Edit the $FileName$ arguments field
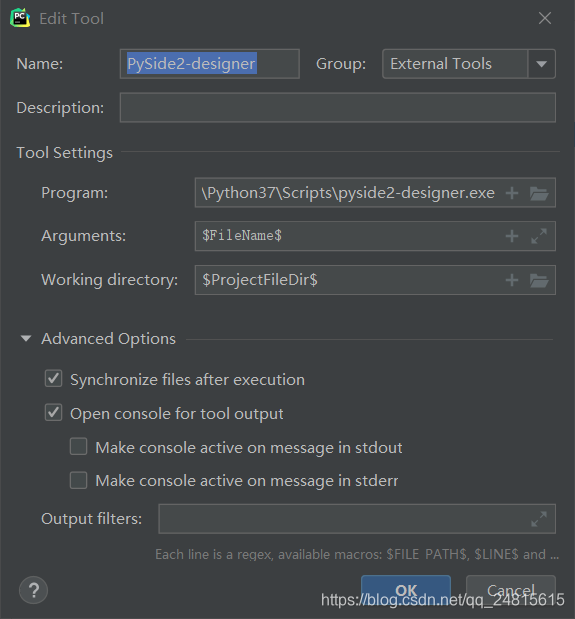575x619 pixels. click(375, 236)
